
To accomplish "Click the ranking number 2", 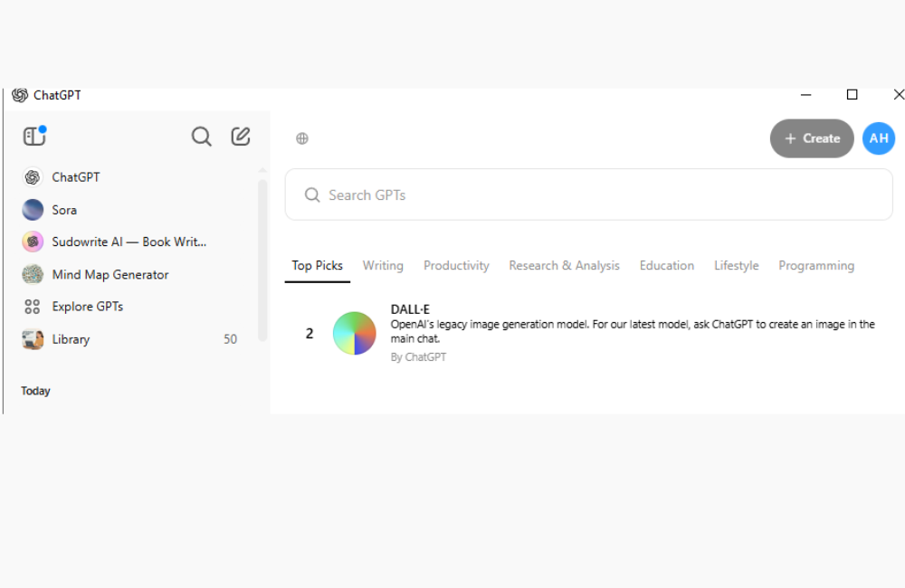I will 310,333.
